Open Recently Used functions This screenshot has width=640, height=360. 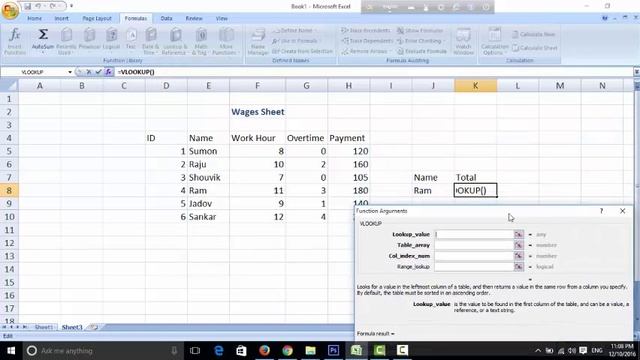pos(66,41)
